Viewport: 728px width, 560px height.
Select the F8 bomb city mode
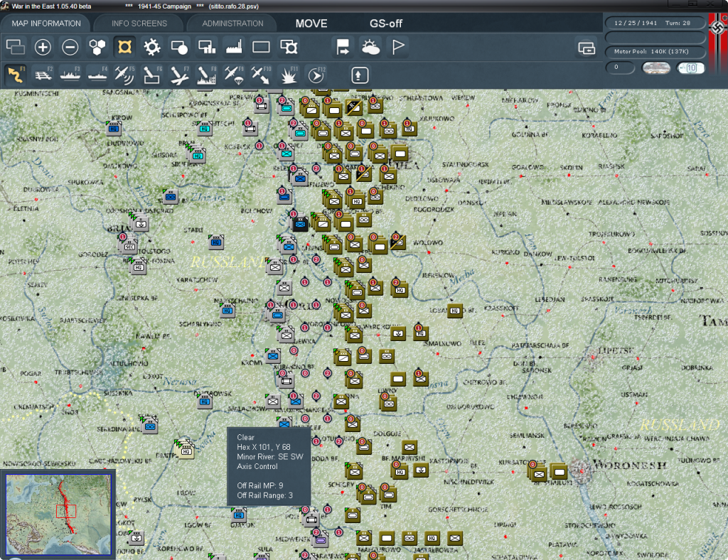(207, 75)
